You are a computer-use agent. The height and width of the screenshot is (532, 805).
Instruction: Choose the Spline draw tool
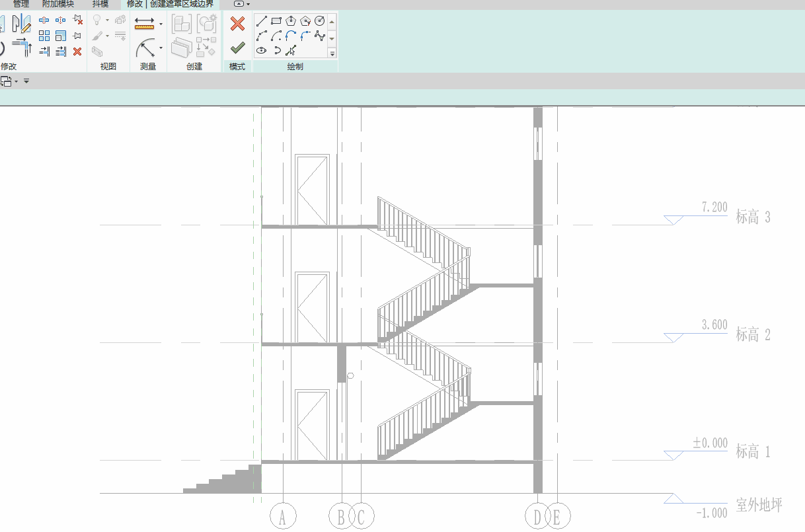320,35
